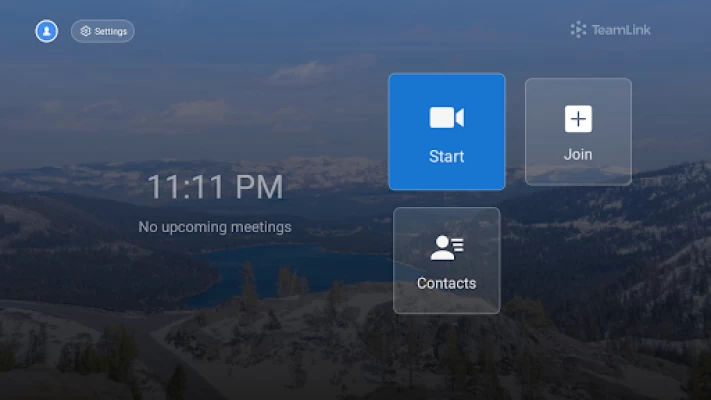Viewport: 711px width, 400px height.
Task: Join an existing meeting
Action: pos(578,132)
